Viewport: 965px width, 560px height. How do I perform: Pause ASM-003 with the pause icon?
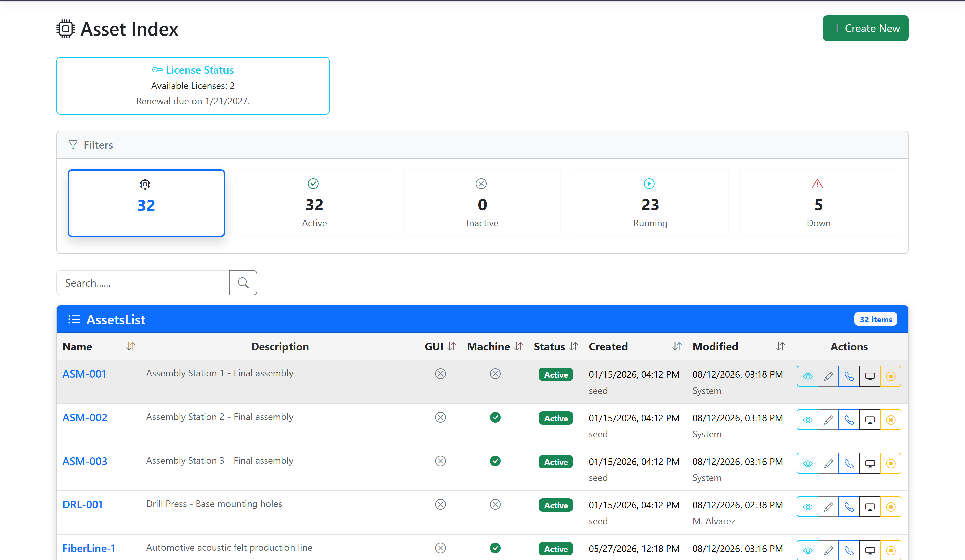[x=890, y=464]
